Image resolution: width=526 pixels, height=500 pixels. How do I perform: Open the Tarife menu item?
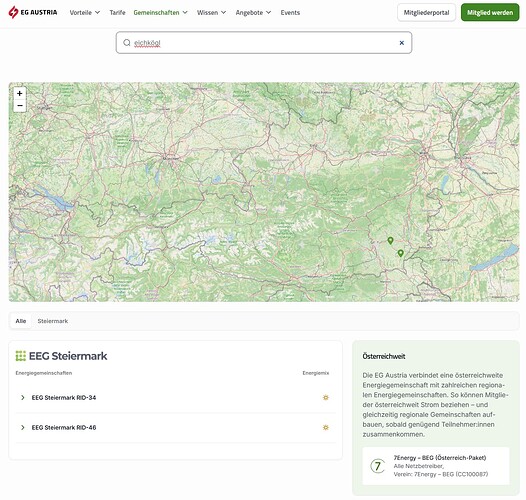pyautogui.click(x=117, y=12)
